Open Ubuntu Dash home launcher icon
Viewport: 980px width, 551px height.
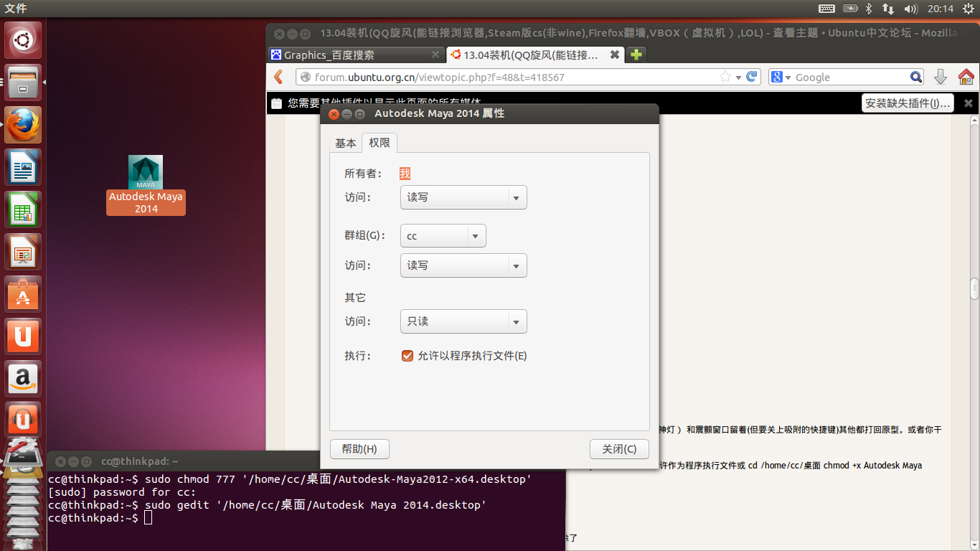pos(24,40)
